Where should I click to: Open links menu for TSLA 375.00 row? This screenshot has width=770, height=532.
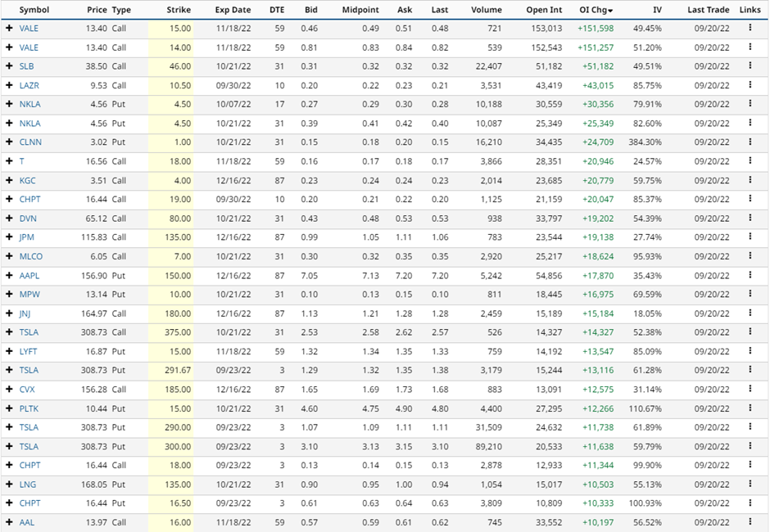tap(750, 331)
